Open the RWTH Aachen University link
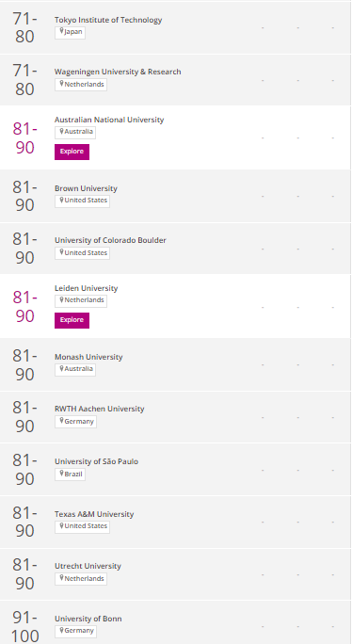The height and width of the screenshot is (644, 352). click(x=100, y=409)
